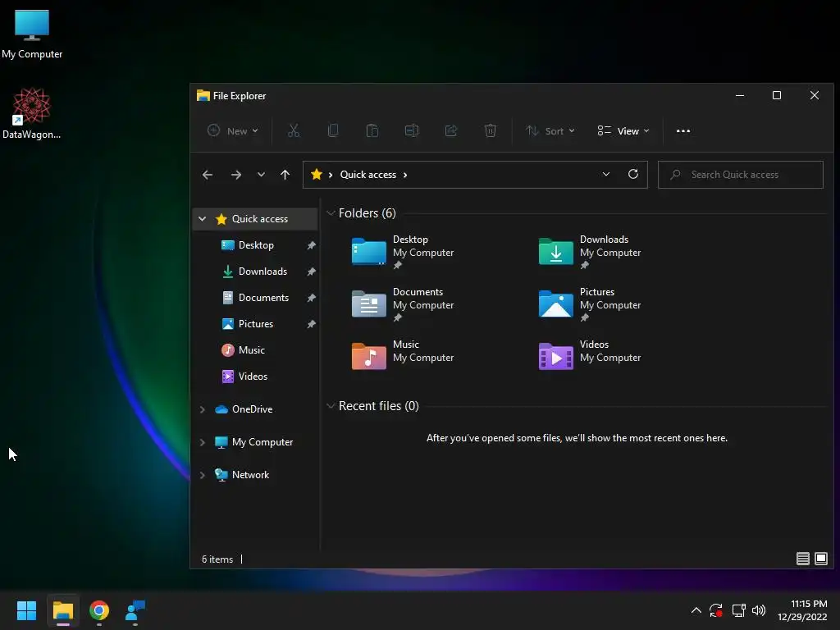This screenshot has width=840, height=630.
Task: Open the Downloads folder tile
Action: point(590,252)
